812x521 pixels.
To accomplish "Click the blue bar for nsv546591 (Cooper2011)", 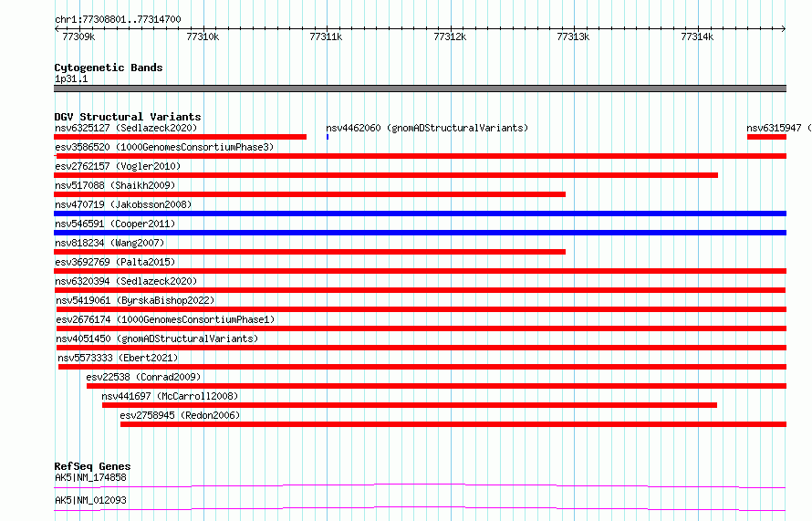I will pyautogui.click(x=420, y=233).
